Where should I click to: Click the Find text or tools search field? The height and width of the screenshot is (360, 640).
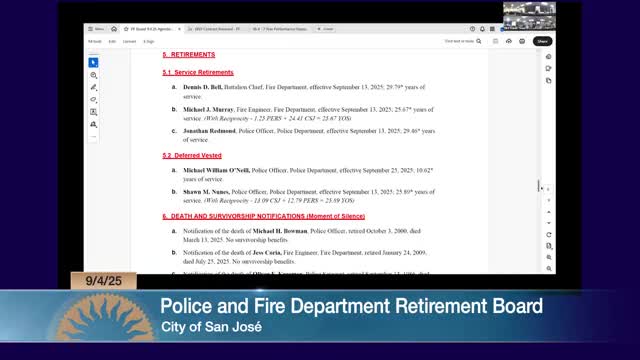click(x=459, y=41)
